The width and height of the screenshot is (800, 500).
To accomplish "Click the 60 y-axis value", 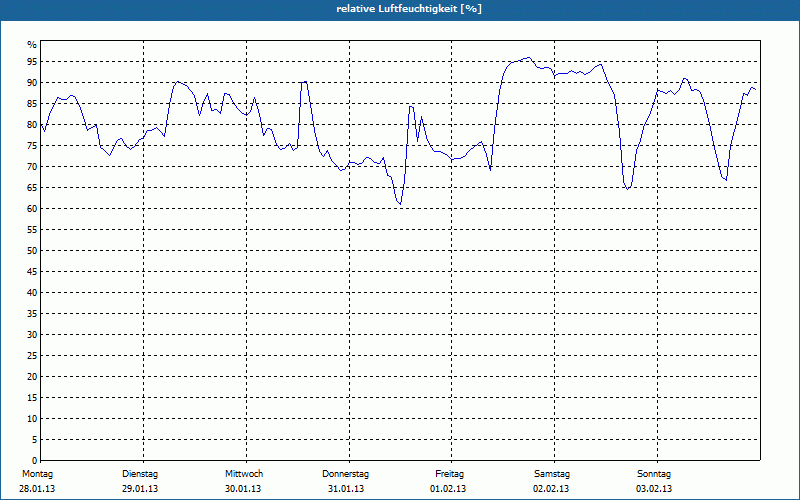I will point(32,209).
